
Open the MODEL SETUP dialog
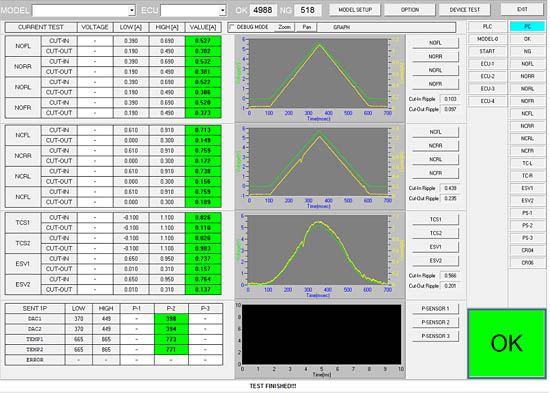pos(355,10)
